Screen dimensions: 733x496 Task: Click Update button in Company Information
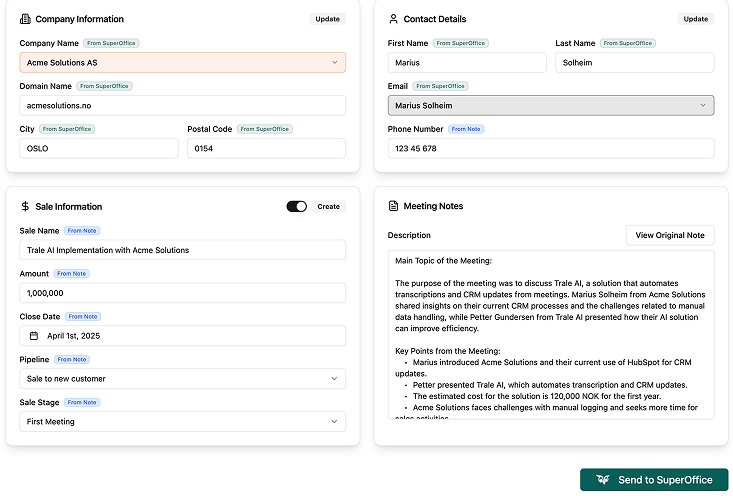point(327,19)
